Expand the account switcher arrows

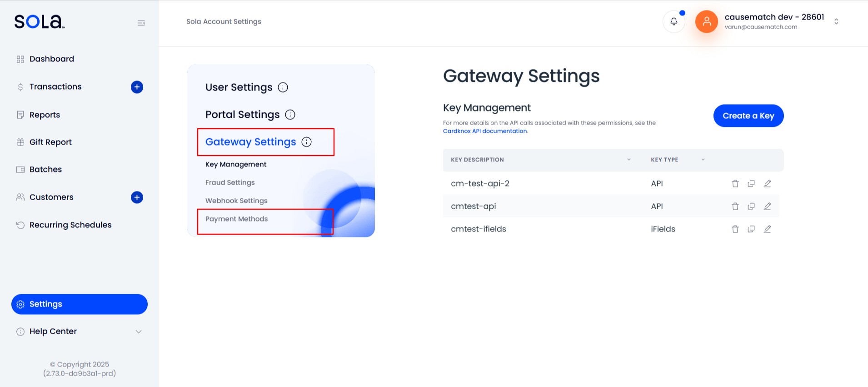point(836,21)
